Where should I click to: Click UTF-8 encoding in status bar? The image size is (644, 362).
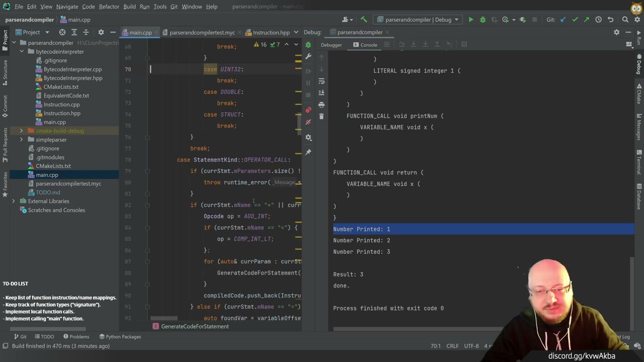[x=471, y=346]
